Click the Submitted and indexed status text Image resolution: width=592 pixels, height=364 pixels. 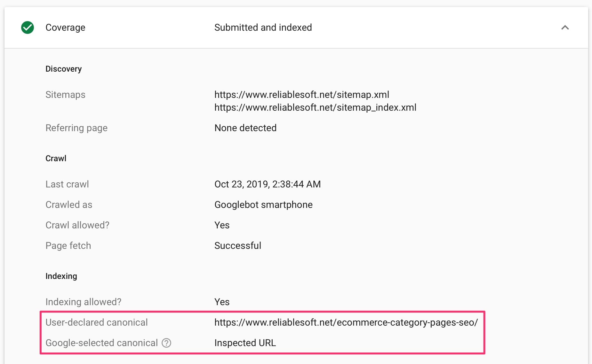(x=263, y=28)
